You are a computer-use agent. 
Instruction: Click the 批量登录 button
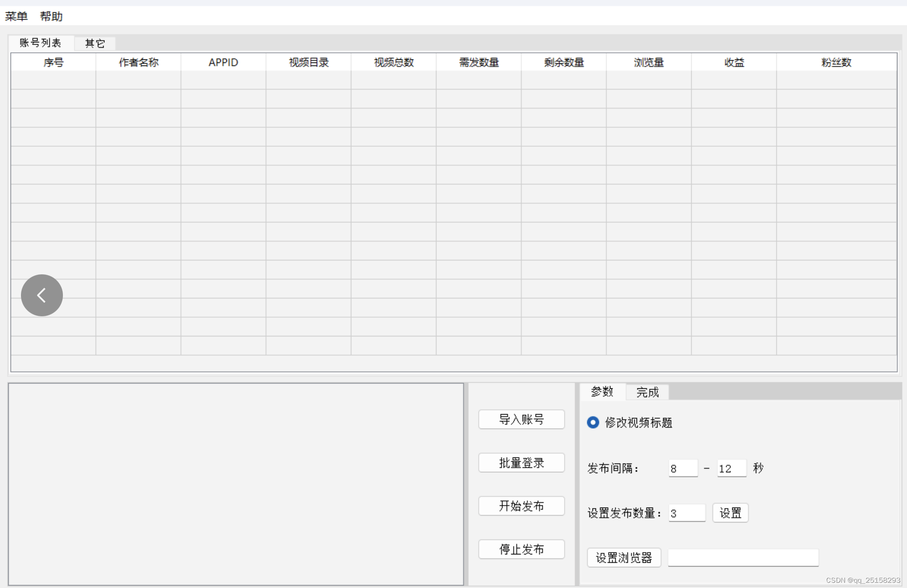click(x=521, y=463)
